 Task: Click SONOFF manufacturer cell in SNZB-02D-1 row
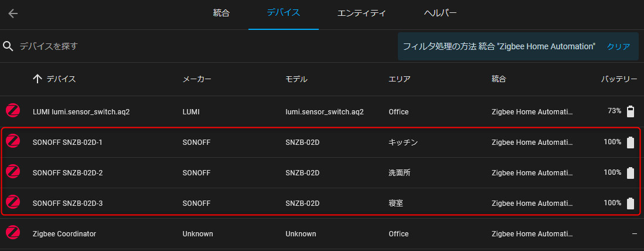pos(197,142)
